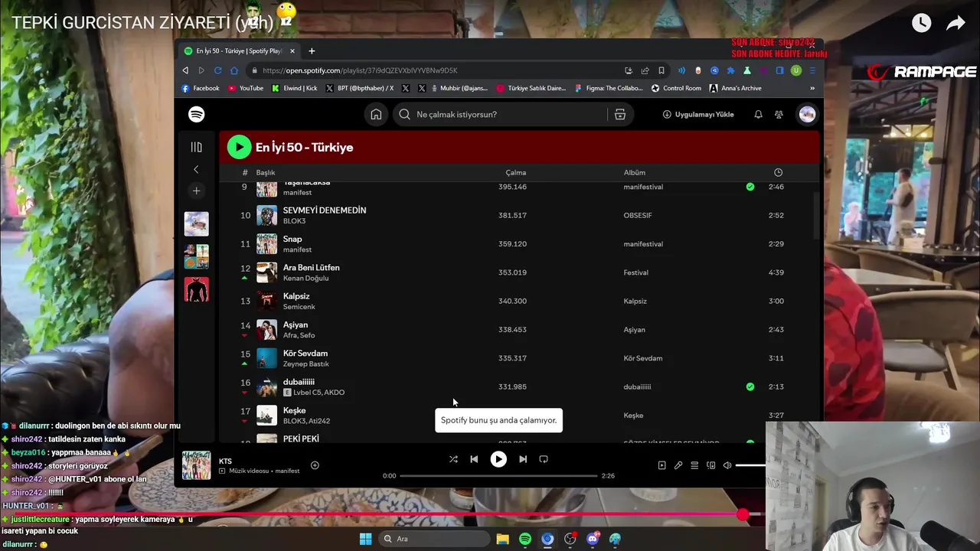Connect to a device icon
Screen dimensions: 980x551
(x=711, y=465)
